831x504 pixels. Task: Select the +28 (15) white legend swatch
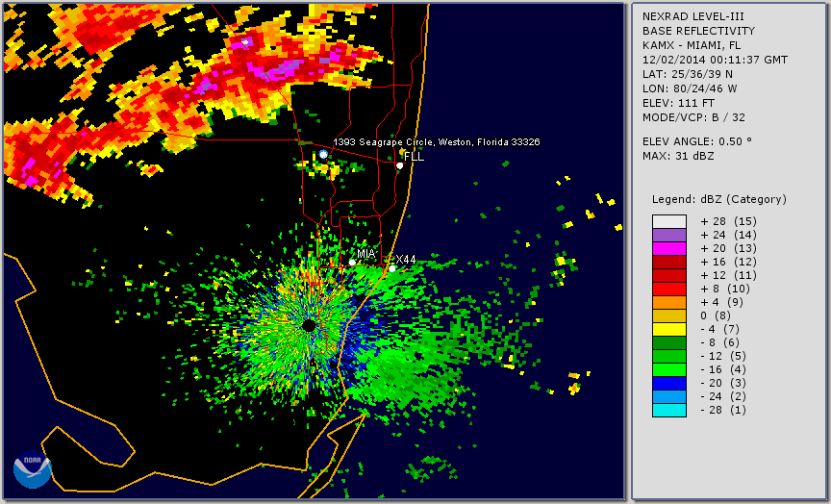669,221
